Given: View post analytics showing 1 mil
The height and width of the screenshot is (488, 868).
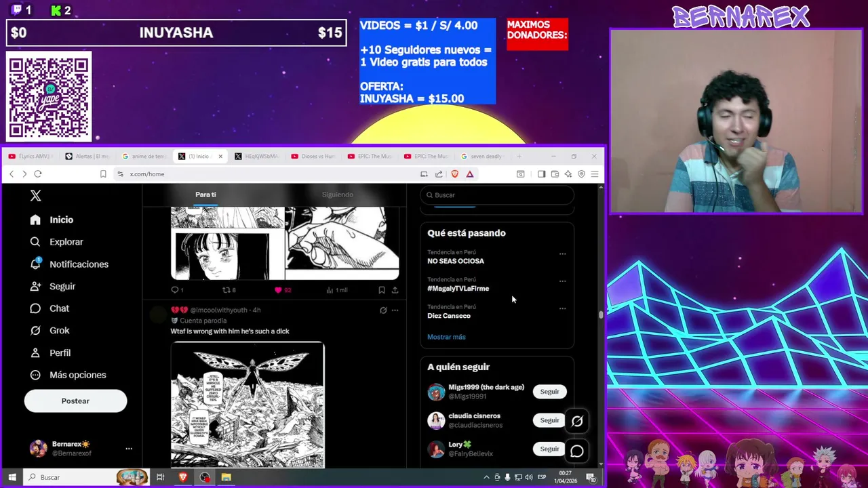Looking at the screenshot, I should pos(336,290).
